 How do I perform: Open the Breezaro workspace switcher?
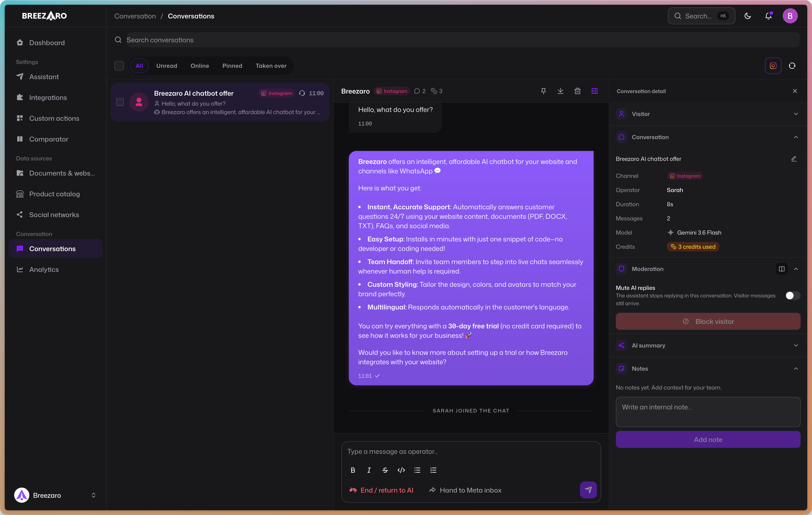[x=55, y=495]
